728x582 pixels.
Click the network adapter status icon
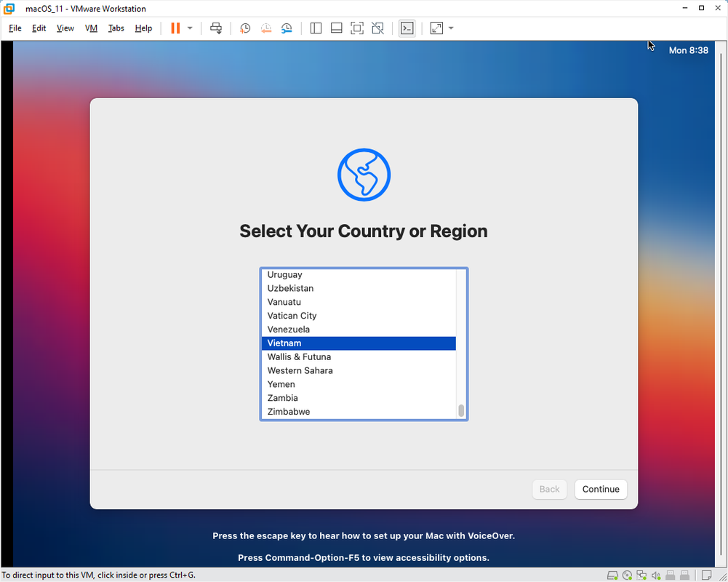click(x=641, y=575)
